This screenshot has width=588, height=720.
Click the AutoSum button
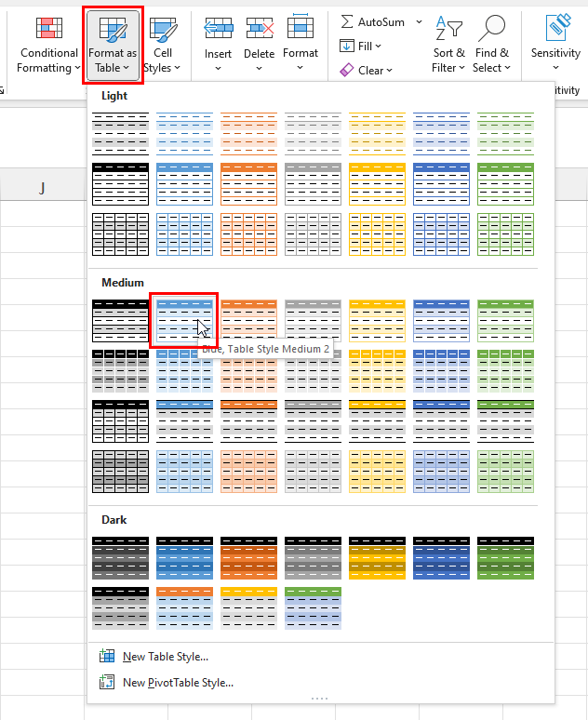[372, 22]
